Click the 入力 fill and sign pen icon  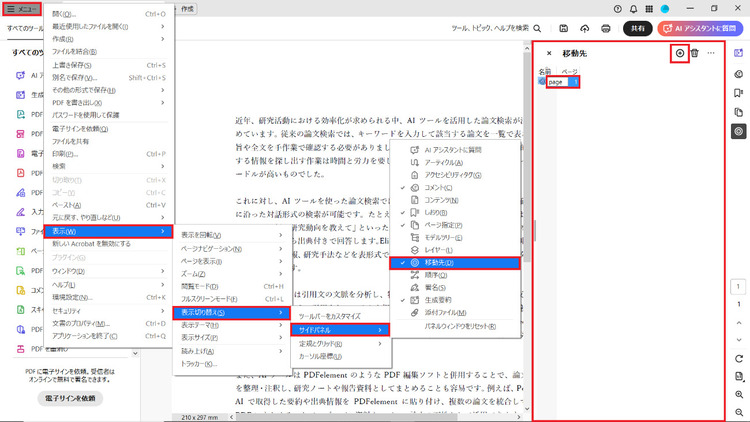point(21,211)
